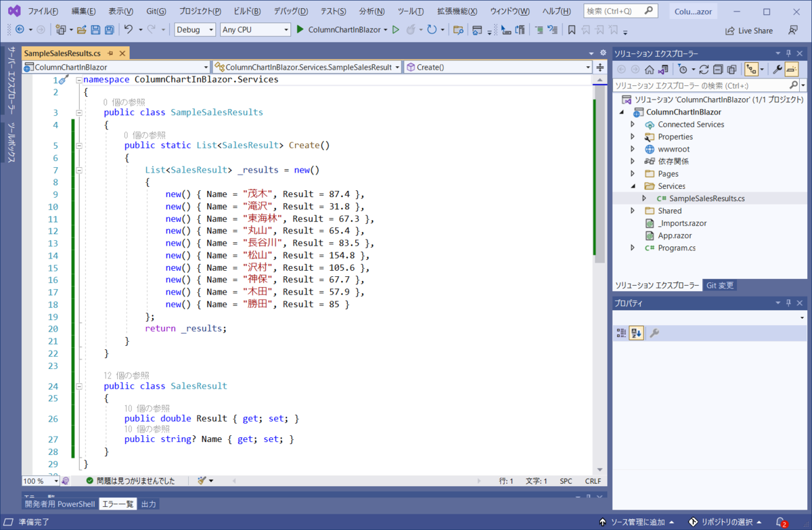Expand the Connected Services node
The width and height of the screenshot is (812, 530).
(633, 125)
